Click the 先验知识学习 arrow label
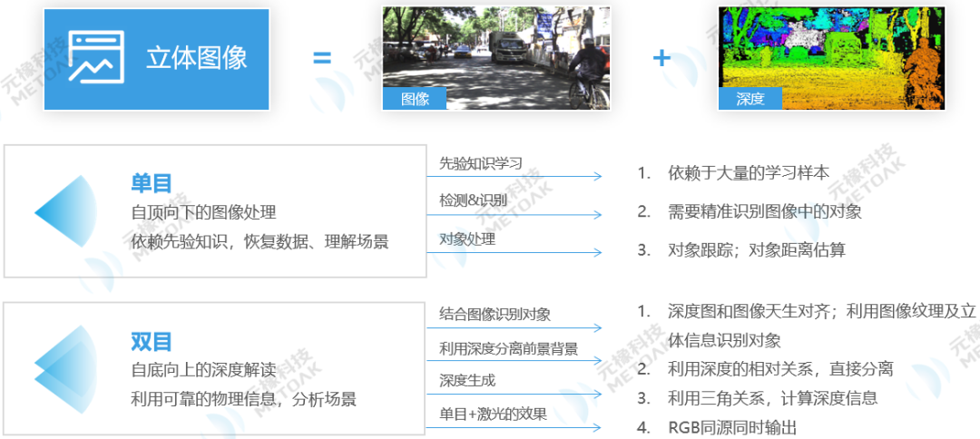The image size is (980, 439). 481,163
